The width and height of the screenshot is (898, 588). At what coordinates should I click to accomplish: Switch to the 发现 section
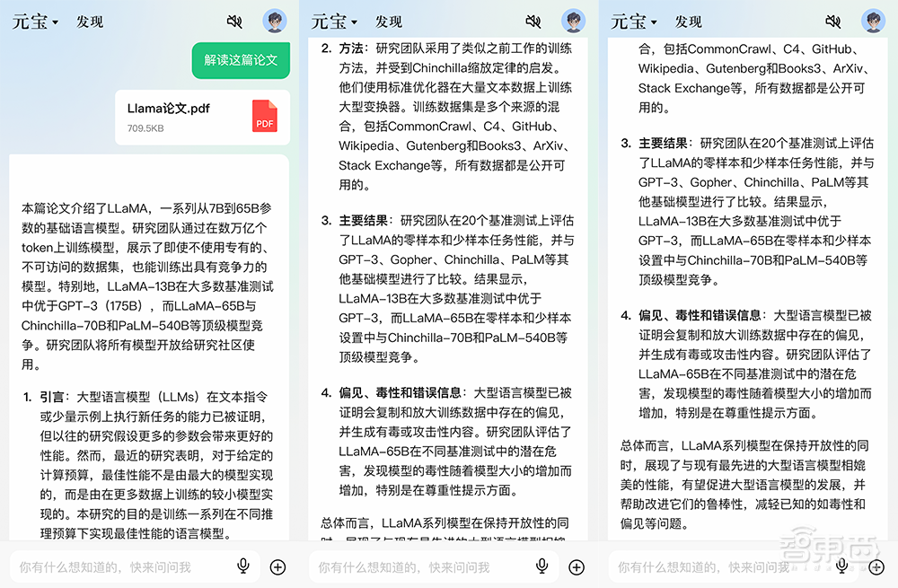click(90, 21)
